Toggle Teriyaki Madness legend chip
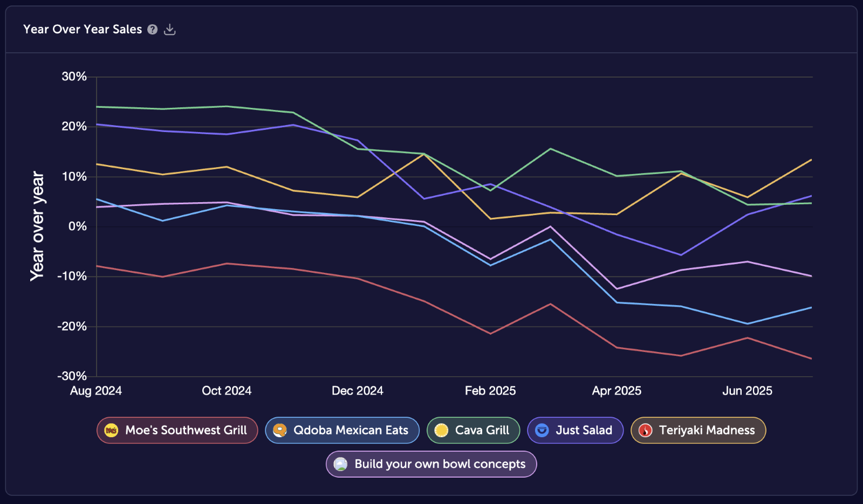Viewport: 863px width, 504px height. [x=698, y=430]
